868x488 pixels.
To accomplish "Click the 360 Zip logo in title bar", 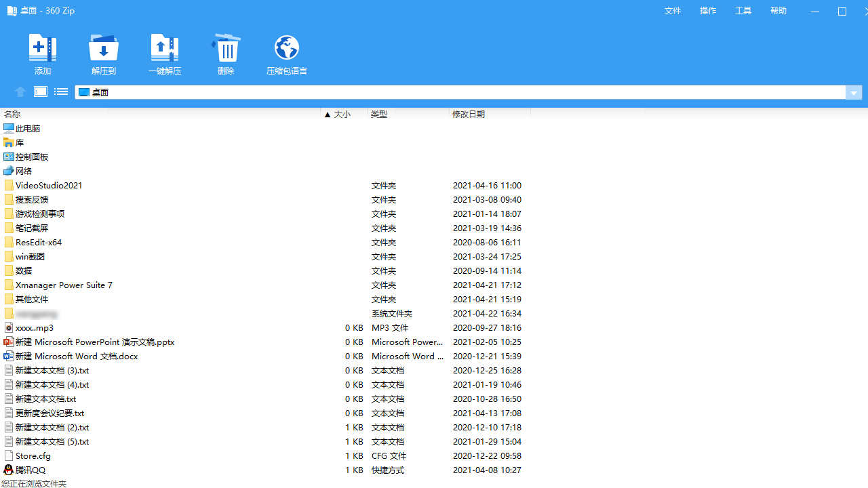I will [11, 10].
